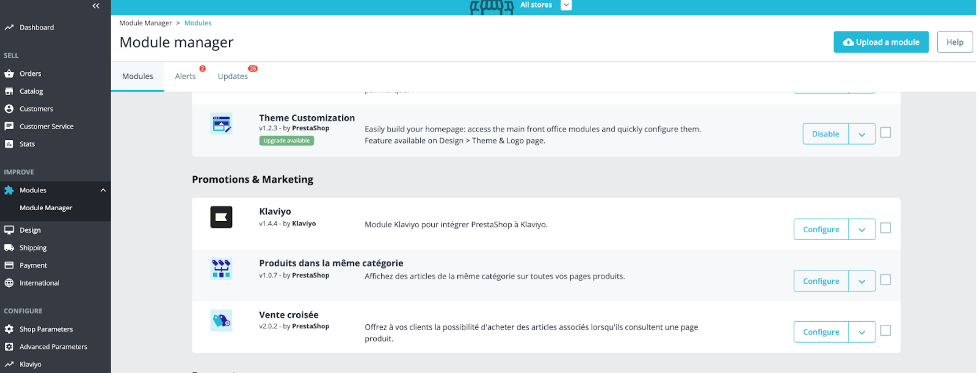Open dropdown arrow beside Disable button
Viewport: 980px width, 373px height.
862,134
